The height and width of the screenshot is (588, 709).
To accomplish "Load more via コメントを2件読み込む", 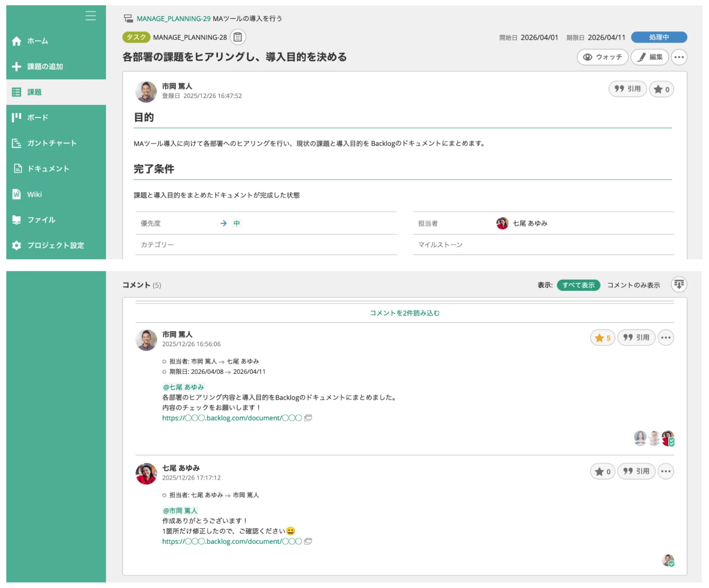I will (404, 313).
